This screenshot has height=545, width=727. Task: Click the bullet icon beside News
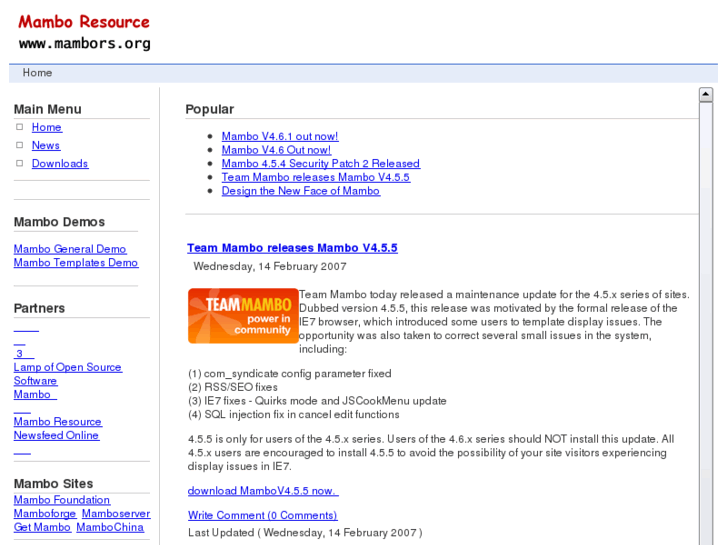point(19,145)
